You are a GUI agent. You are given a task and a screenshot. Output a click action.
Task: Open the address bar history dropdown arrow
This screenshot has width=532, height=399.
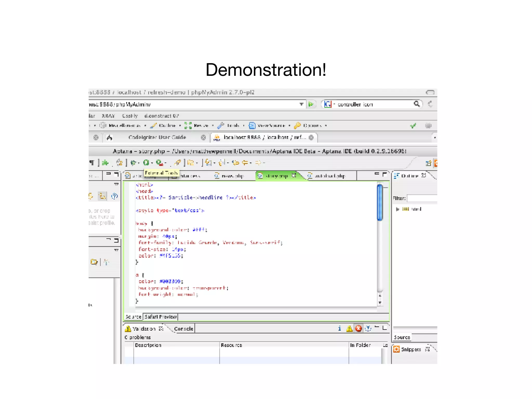(x=301, y=104)
